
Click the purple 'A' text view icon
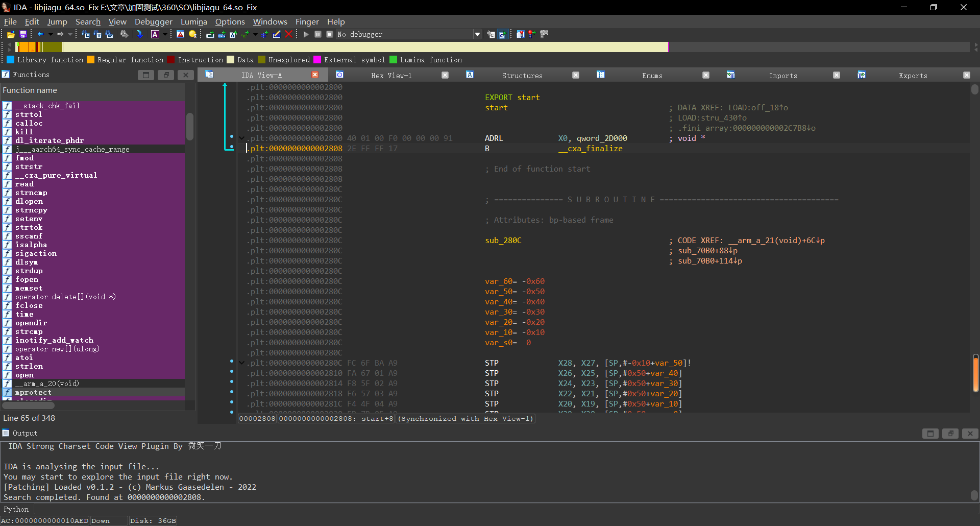[x=155, y=34]
